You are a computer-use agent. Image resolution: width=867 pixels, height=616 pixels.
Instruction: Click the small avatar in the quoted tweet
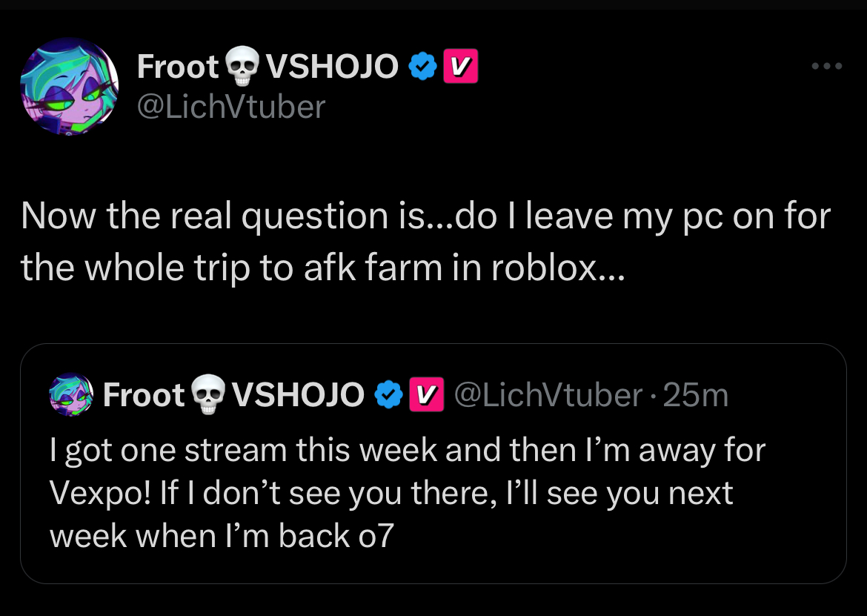click(70, 395)
